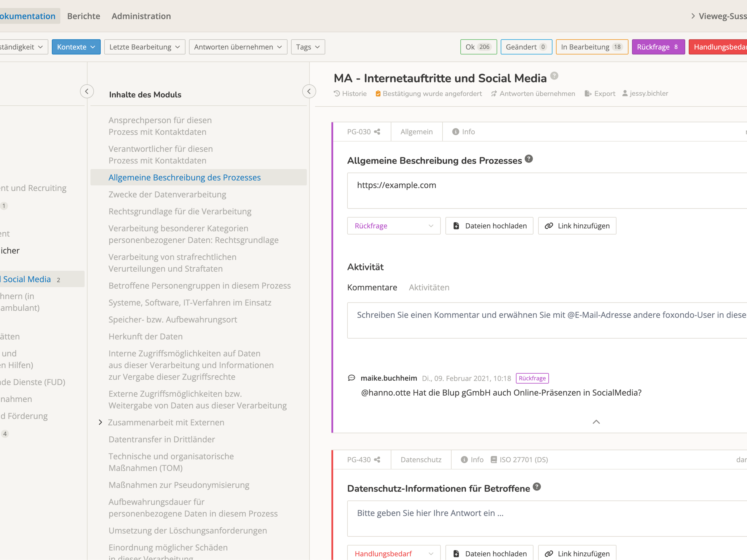The height and width of the screenshot is (560, 747).
Task: Click share icon next to PG-030
Action: pyautogui.click(x=377, y=132)
